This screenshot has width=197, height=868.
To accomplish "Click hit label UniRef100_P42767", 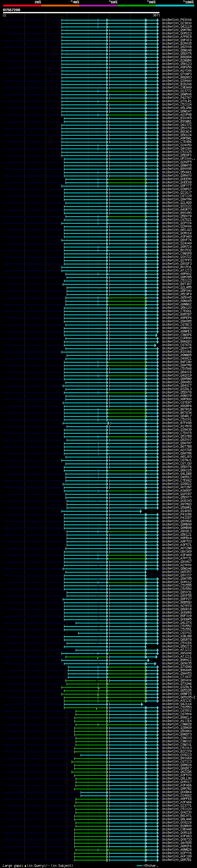I will pos(177,98).
